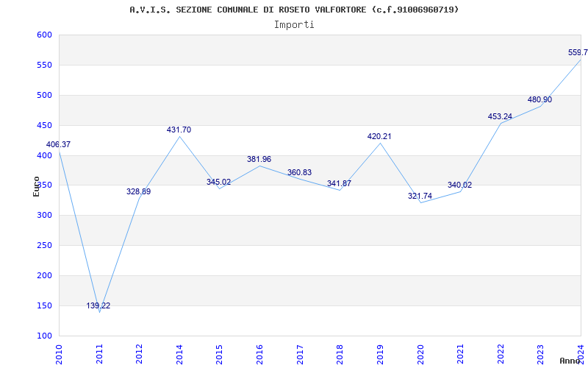Click the 2014 x-axis year label

179,354
